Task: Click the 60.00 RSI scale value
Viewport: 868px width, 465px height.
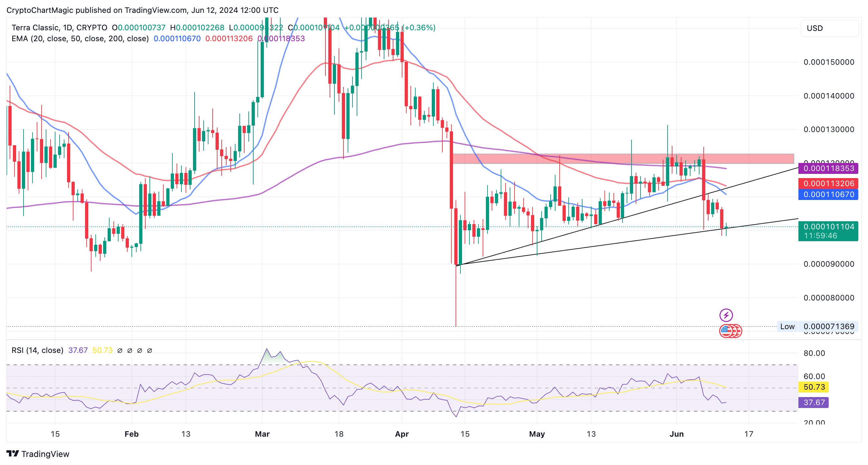Action: pos(814,376)
